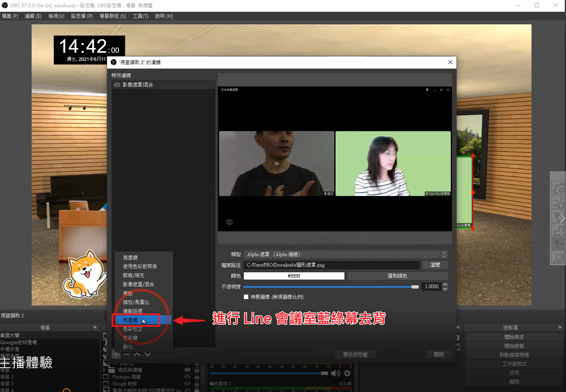Open the 工具(T) menu
This screenshot has height=392, width=566.
click(140, 16)
